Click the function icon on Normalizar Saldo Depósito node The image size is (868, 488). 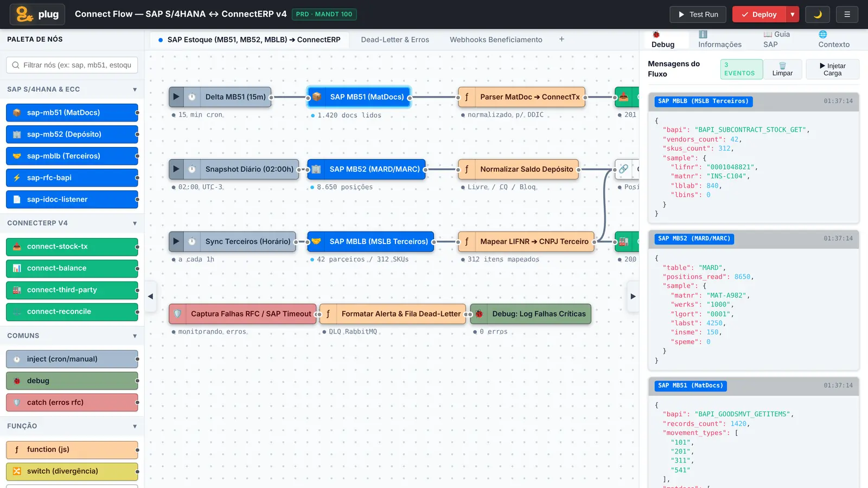tap(467, 169)
